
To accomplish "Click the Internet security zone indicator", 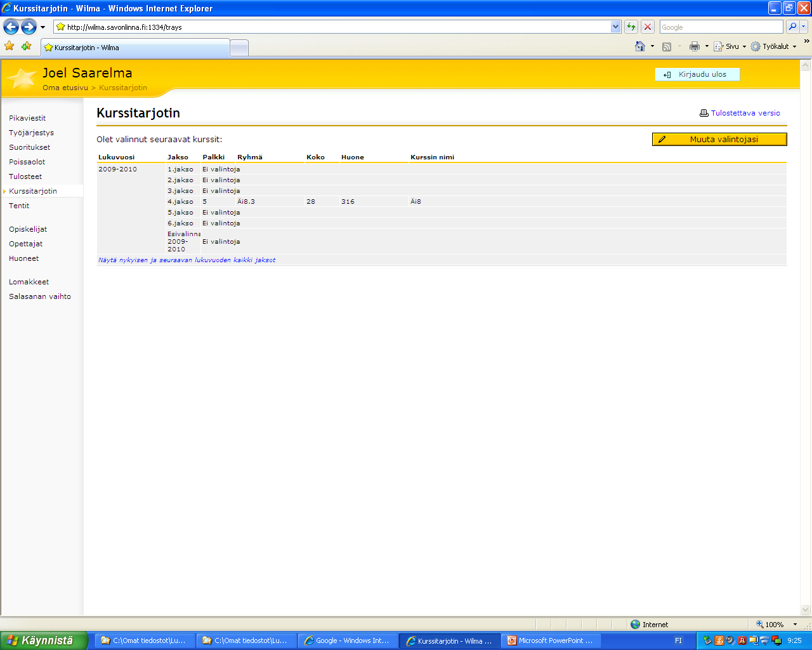I will (650, 624).
